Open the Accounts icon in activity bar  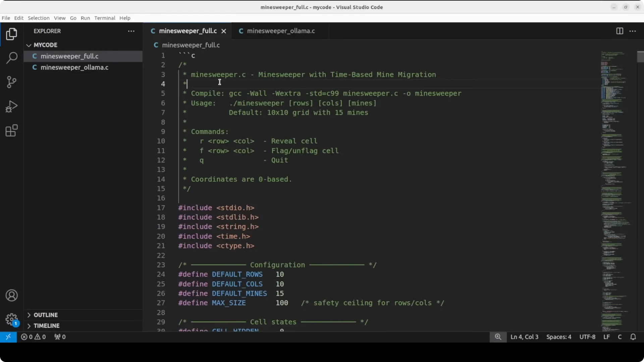coord(11,295)
